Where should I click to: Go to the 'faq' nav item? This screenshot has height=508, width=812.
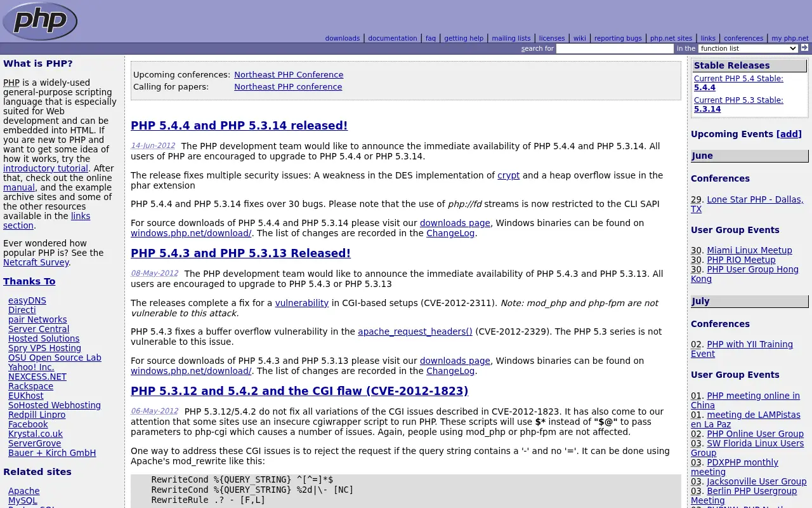[x=431, y=38]
